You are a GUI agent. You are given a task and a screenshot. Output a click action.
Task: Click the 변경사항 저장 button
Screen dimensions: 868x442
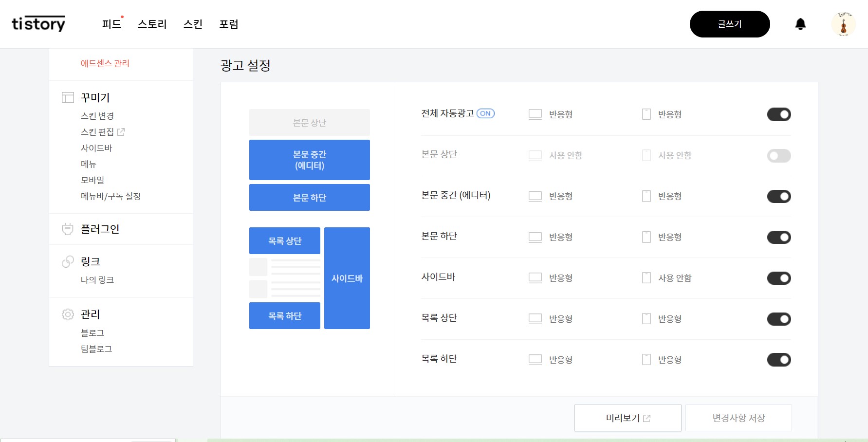coord(738,418)
